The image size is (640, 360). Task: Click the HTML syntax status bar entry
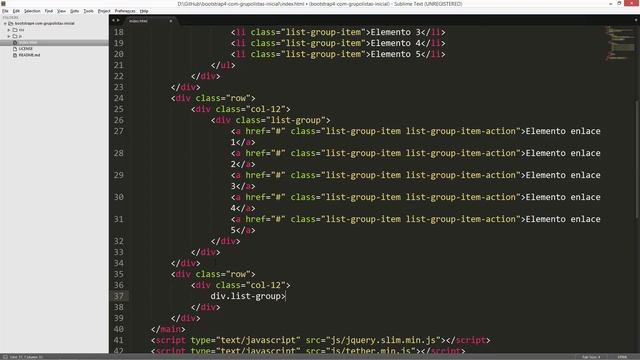(622, 357)
